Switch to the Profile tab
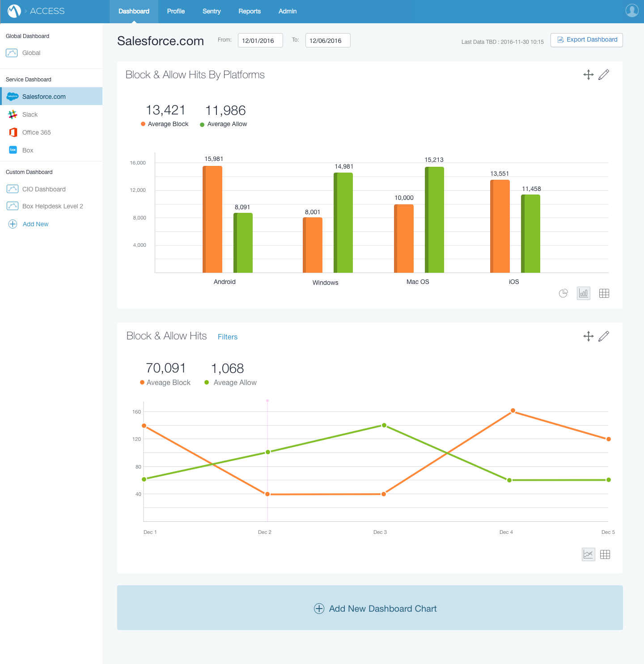The image size is (644, 664). coord(176,11)
